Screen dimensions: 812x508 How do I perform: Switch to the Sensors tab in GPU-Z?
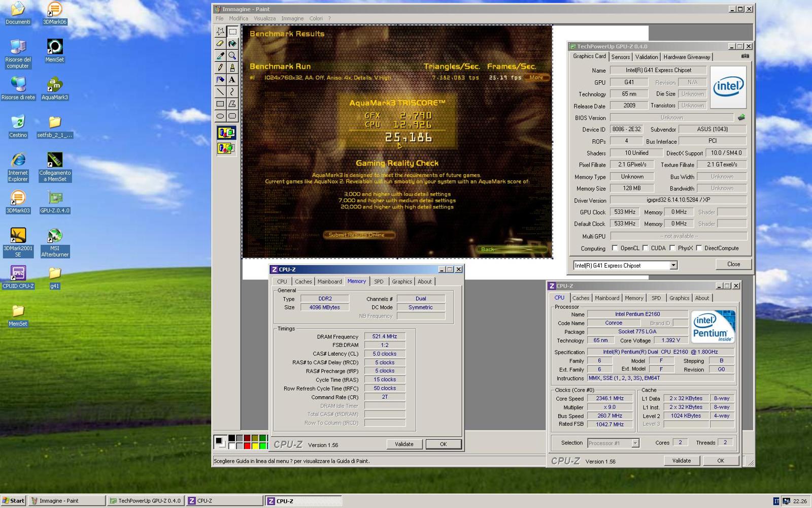coord(620,57)
